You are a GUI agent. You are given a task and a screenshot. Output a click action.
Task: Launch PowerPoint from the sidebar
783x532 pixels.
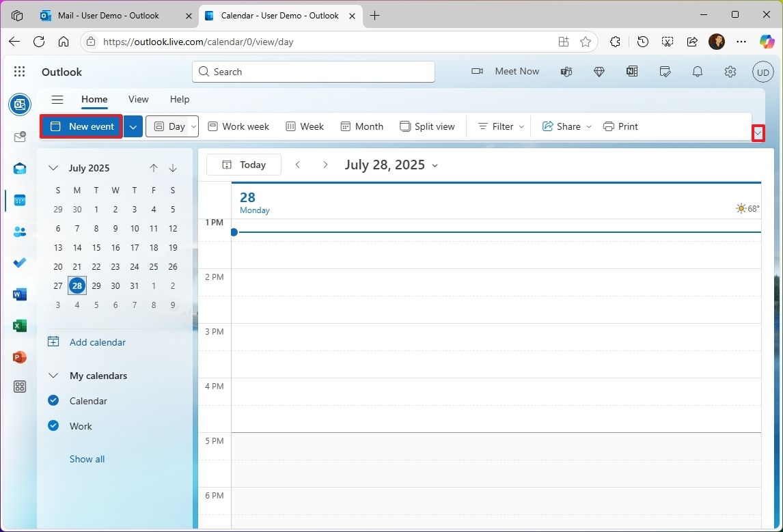19,357
